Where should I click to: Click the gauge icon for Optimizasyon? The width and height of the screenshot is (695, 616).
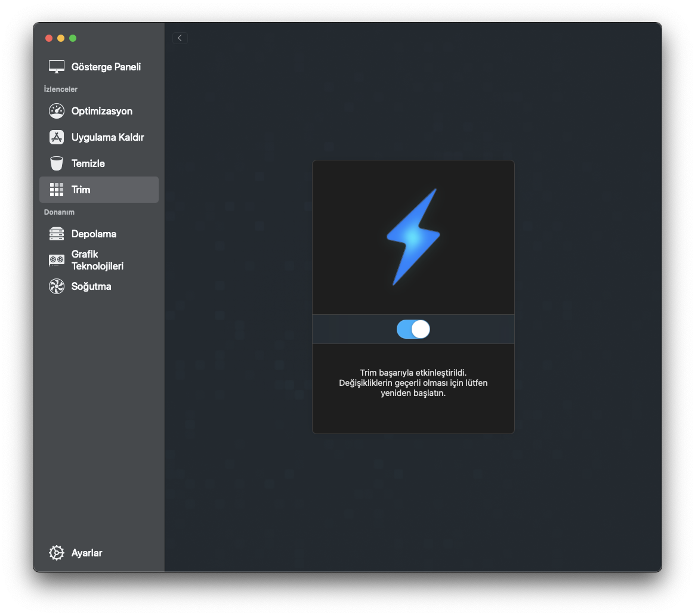coord(57,111)
